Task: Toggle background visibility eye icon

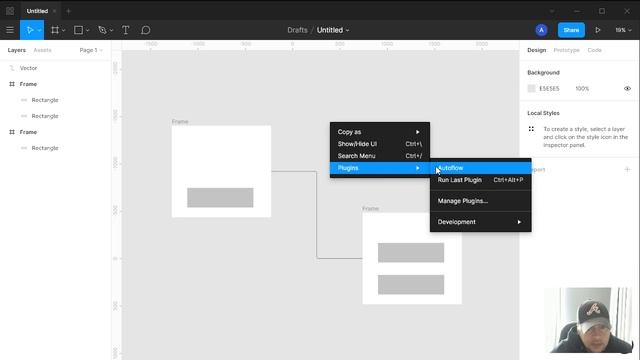Action: (x=627, y=89)
